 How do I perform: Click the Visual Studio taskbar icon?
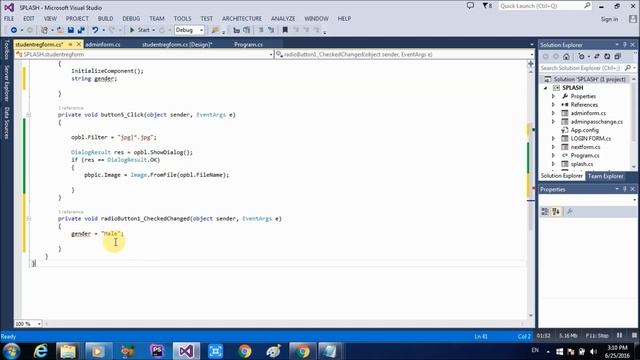coord(186,351)
